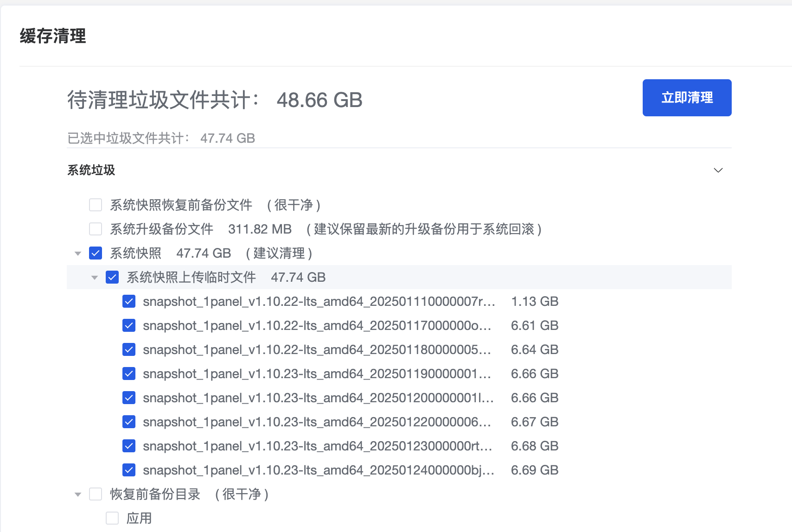
Task: Click the 系统快照 row label
Action: (135, 253)
